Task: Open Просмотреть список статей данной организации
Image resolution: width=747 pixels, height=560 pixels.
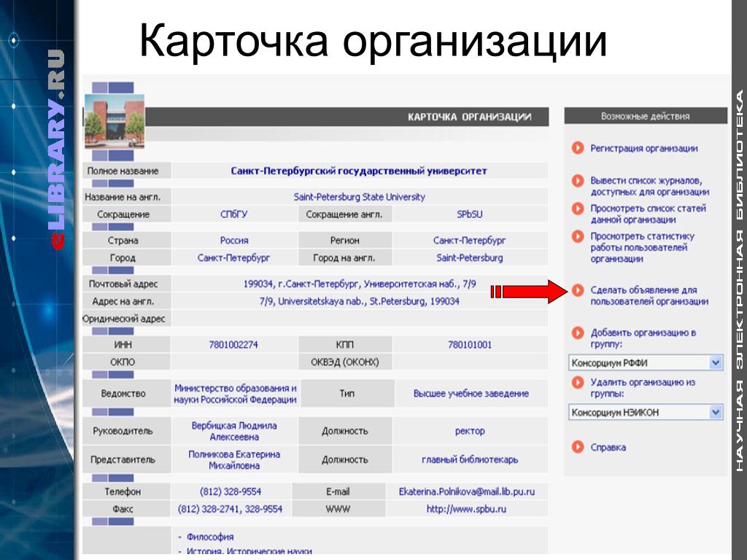Action: click(648, 214)
